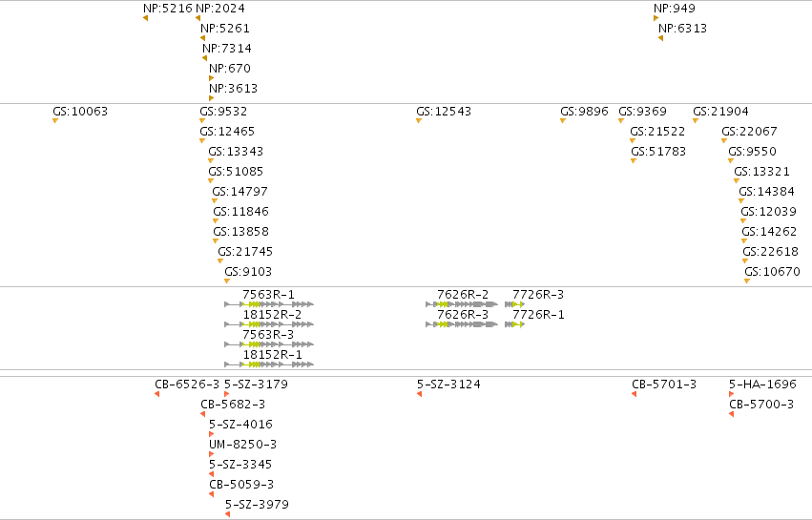This screenshot has width=812, height=520.
Task: Click the GS:22618 feature label
Action: coord(771,252)
